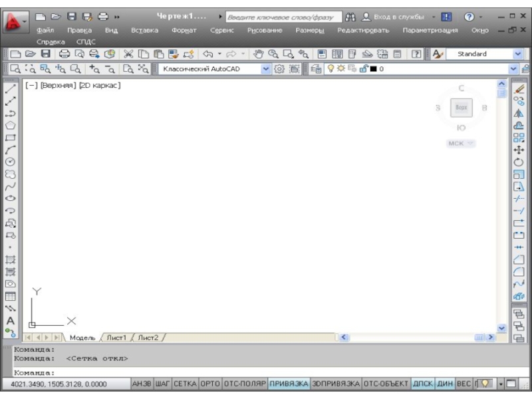Click the Plot printer icon in toolbar

click(x=65, y=54)
